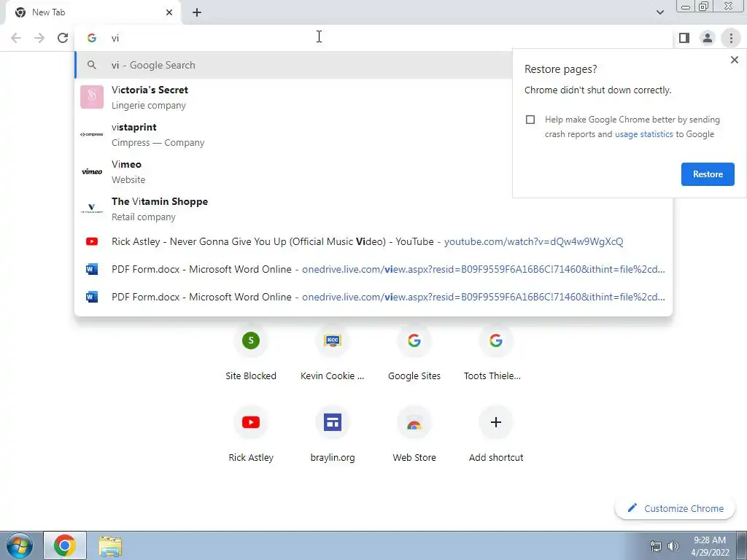Click the back navigation arrow
This screenshot has width=747, height=560.
tap(16, 38)
